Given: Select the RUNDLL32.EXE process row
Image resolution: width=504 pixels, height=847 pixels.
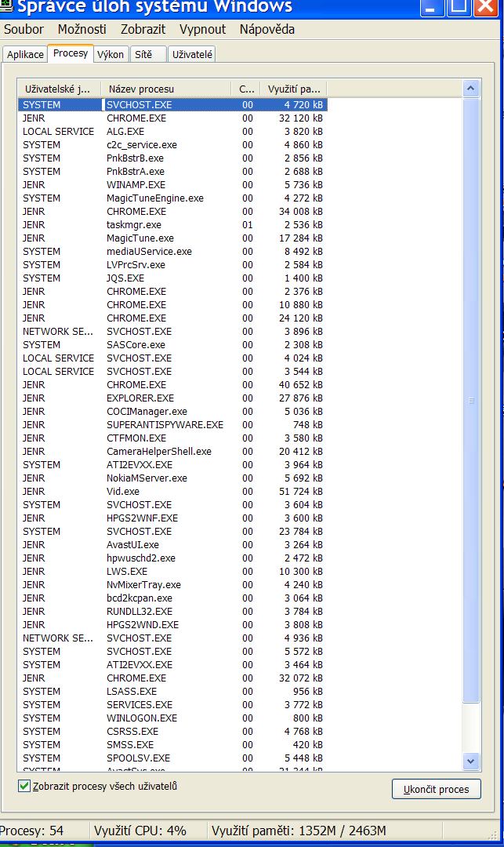Looking at the screenshot, I should point(172,612).
